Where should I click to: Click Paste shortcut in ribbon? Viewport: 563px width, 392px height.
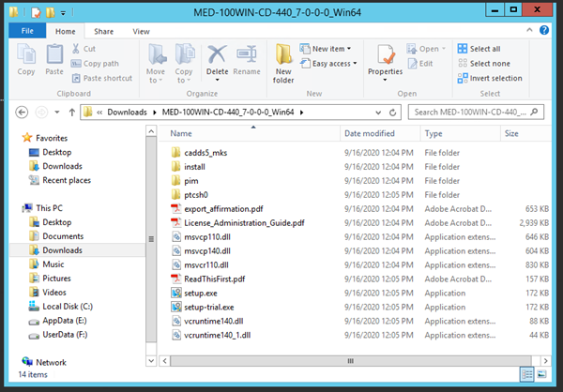102,78
